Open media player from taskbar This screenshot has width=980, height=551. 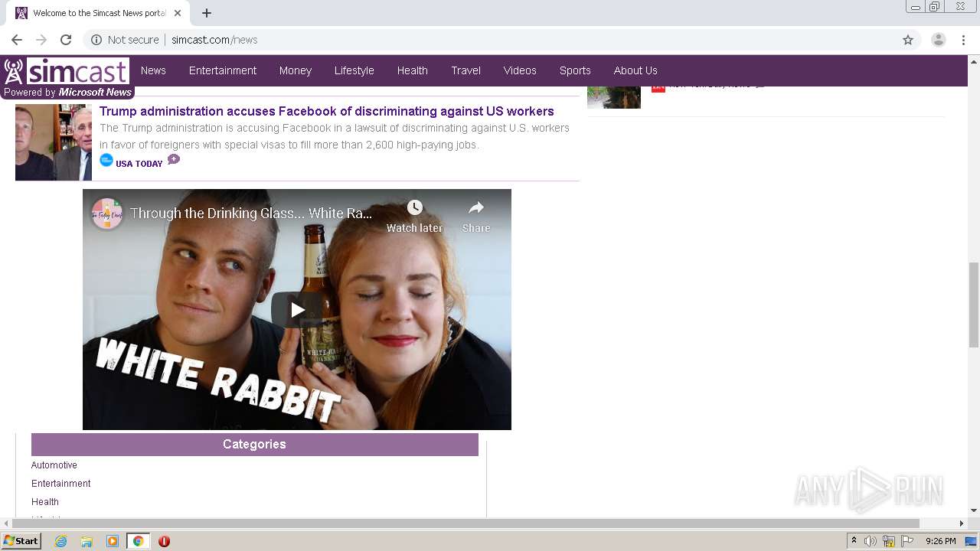pos(113,541)
